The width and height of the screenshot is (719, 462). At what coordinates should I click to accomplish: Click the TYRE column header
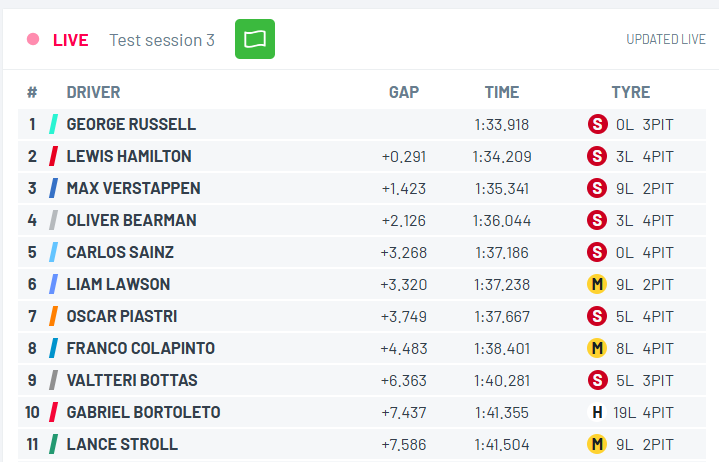(630, 92)
